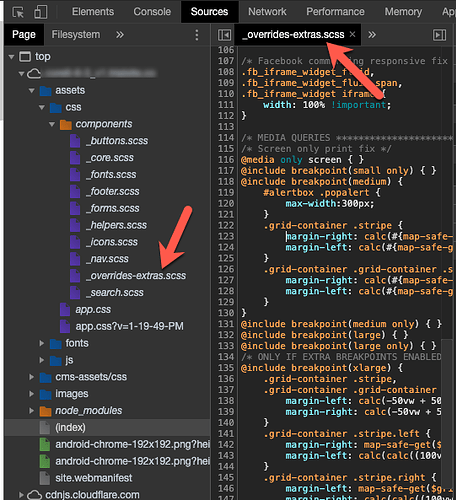456x500 pixels.
Task: Click the _buttons.scss file icon
Action: (75, 141)
